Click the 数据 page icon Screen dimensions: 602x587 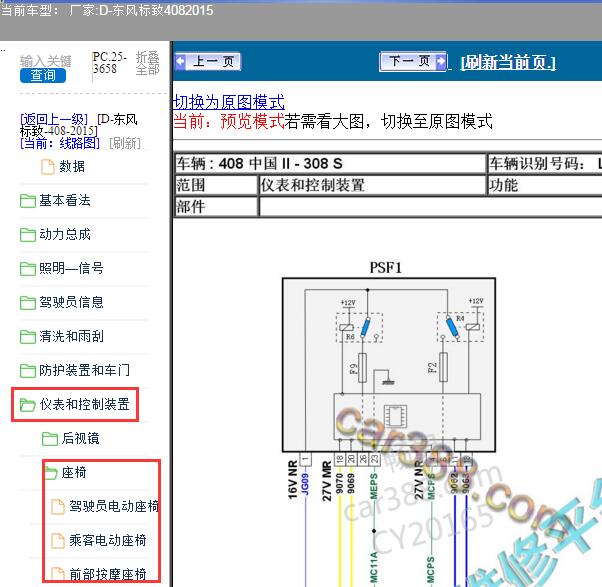pos(48,167)
